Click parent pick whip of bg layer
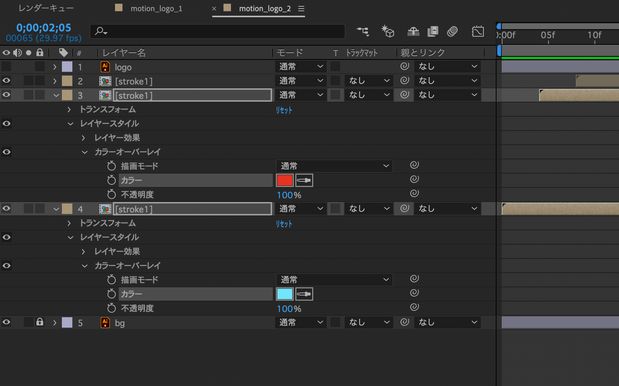The width and height of the screenshot is (619, 386). pos(404,322)
